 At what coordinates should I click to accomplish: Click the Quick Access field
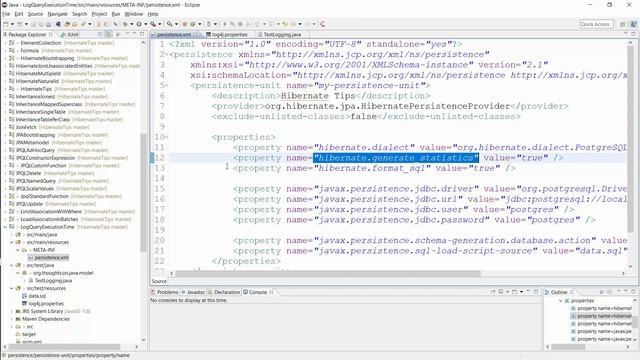point(596,24)
